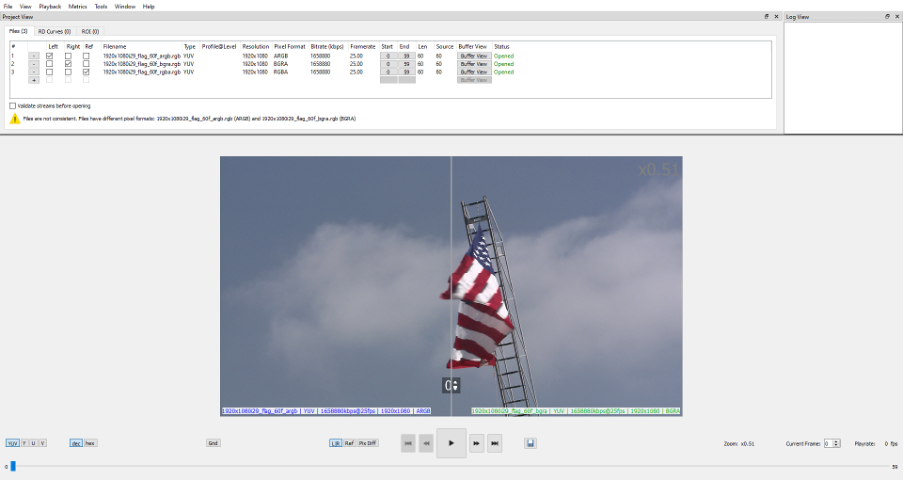Open the Window menu
Screen dimensions: 904x480
click(125, 6)
